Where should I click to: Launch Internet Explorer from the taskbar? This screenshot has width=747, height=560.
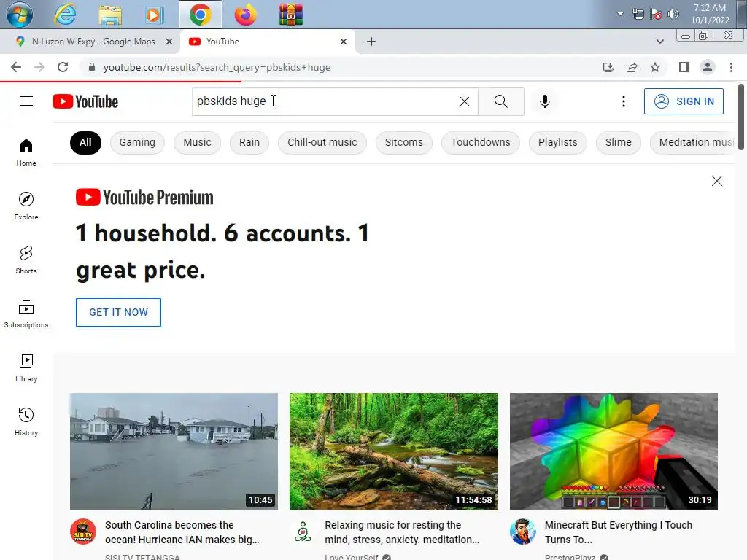[65, 15]
